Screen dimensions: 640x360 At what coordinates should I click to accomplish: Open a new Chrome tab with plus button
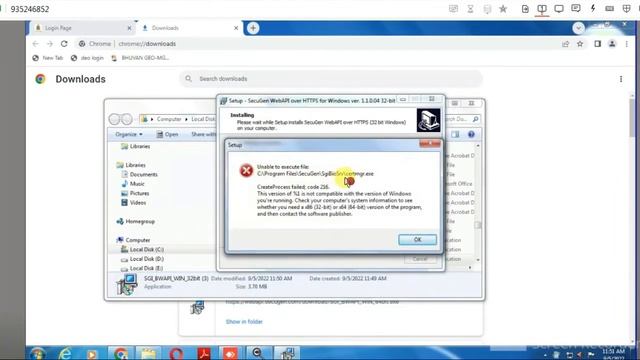[253, 28]
